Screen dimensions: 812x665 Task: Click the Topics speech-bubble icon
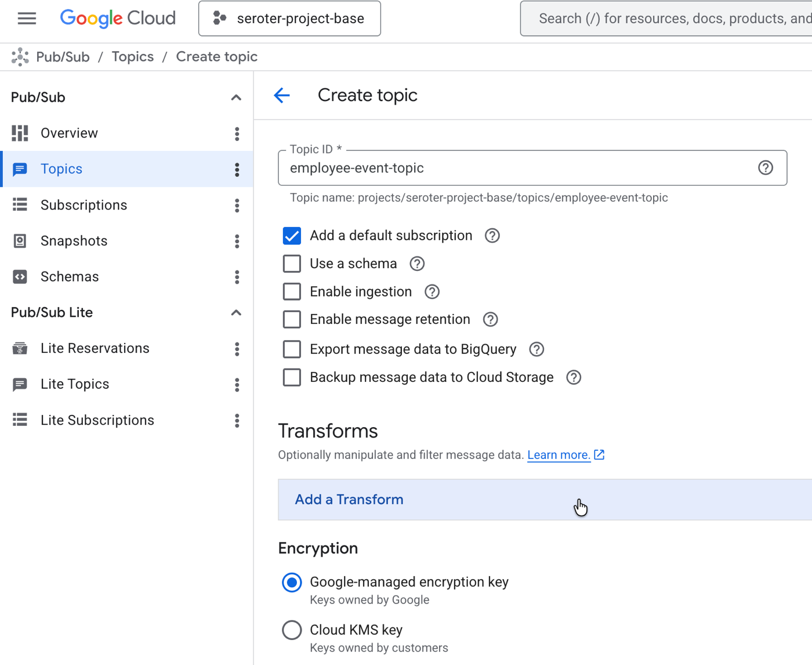[x=20, y=169]
